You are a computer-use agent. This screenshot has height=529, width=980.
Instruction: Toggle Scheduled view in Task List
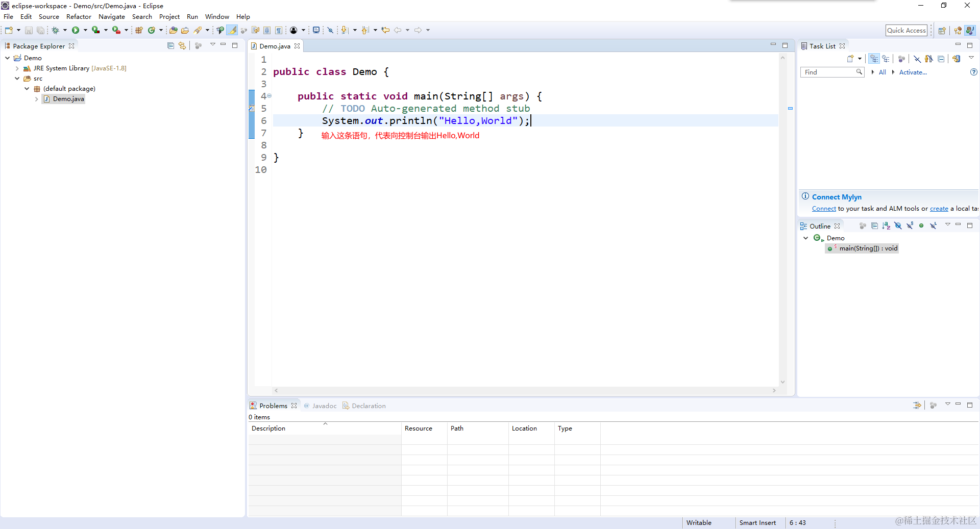coord(886,59)
